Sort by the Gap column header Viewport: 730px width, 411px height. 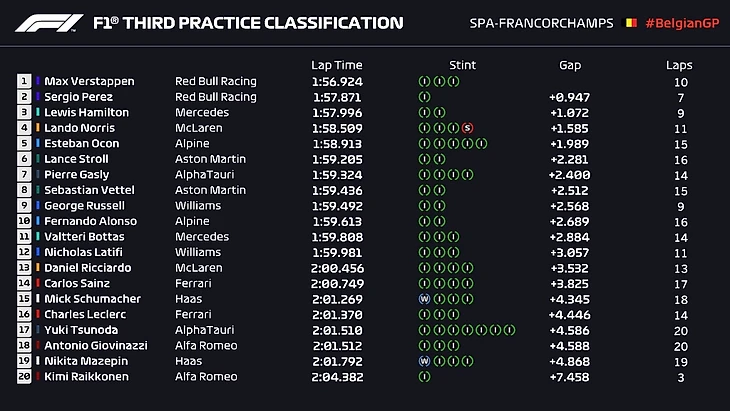click(x=570, y=65)
